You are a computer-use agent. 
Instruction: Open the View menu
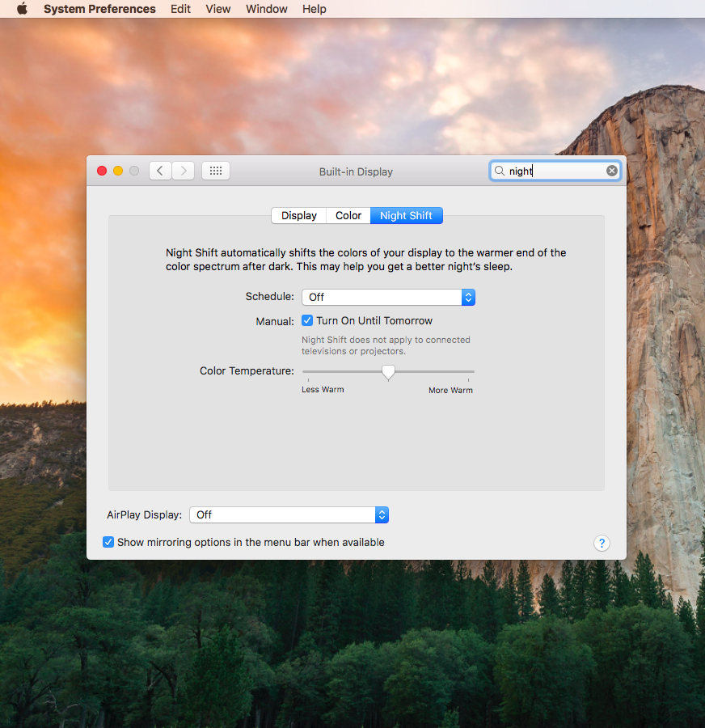click(x=218, y=9)
